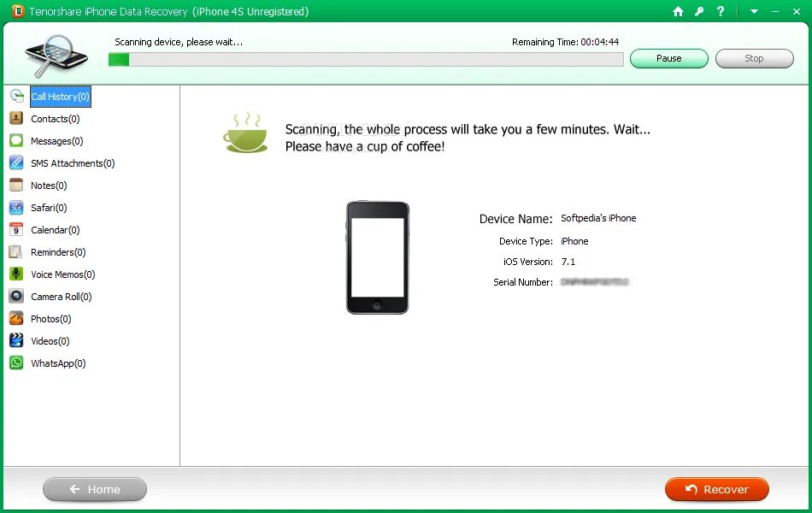Select Contacts(0) in the sidebar
The width and height of the screenshot is (812, 513).
tap(56, 119)
